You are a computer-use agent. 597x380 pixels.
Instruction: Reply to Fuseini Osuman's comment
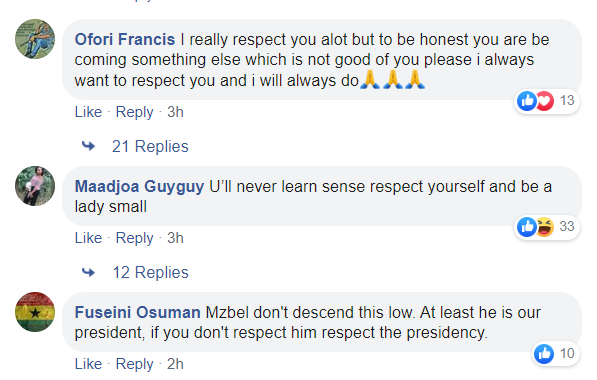134,364
